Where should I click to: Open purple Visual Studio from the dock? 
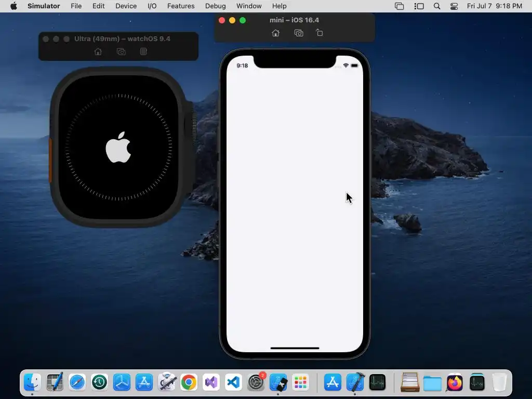coord(211,382)
